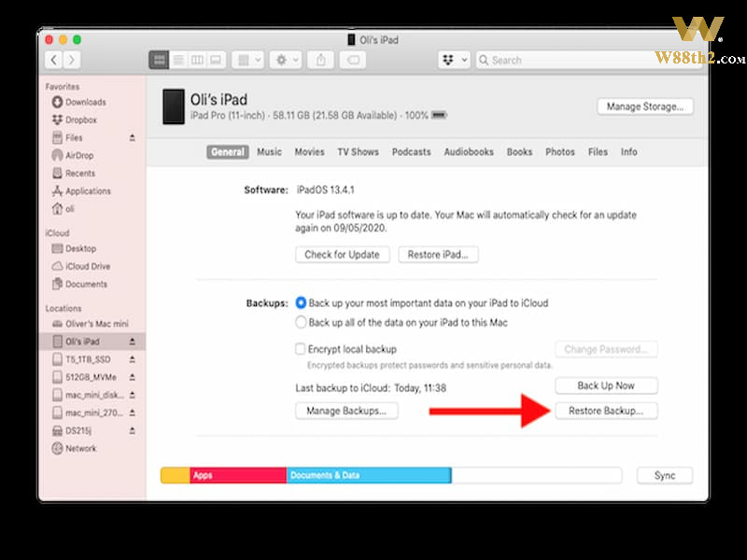
Task: Switch to gallery view in toolbar
Action: tap(216, 60)
